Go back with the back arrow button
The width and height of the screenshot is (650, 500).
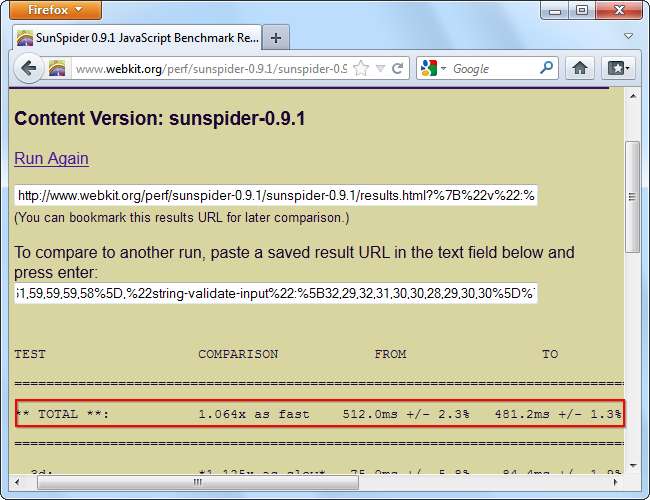coord(28,68)
